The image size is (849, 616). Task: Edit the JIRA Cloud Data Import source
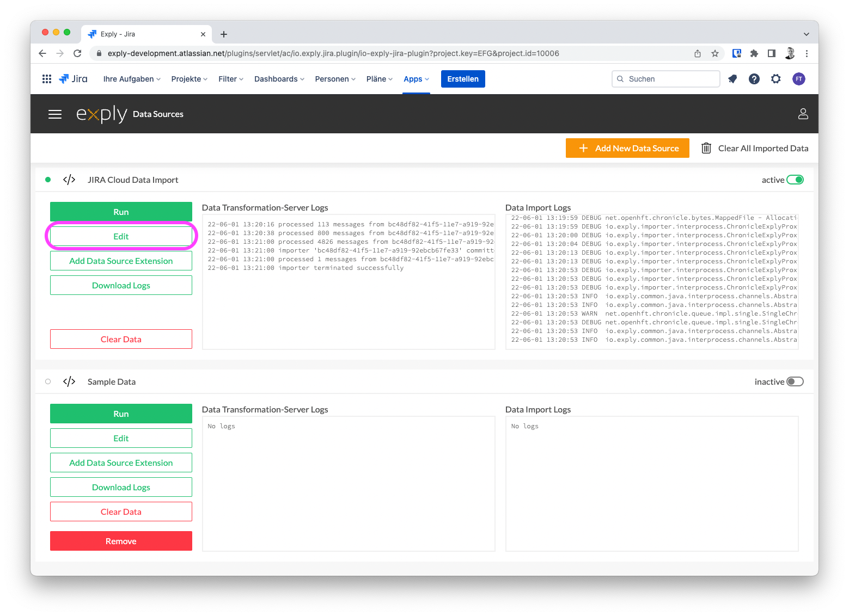coord(121,236)
